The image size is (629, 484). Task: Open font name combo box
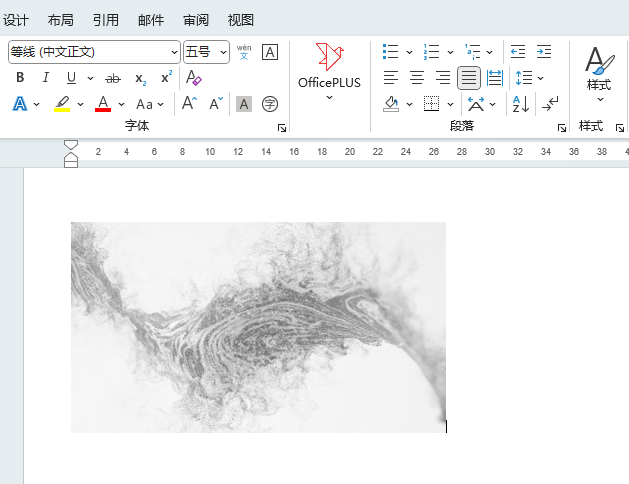(x=94, y=52)
